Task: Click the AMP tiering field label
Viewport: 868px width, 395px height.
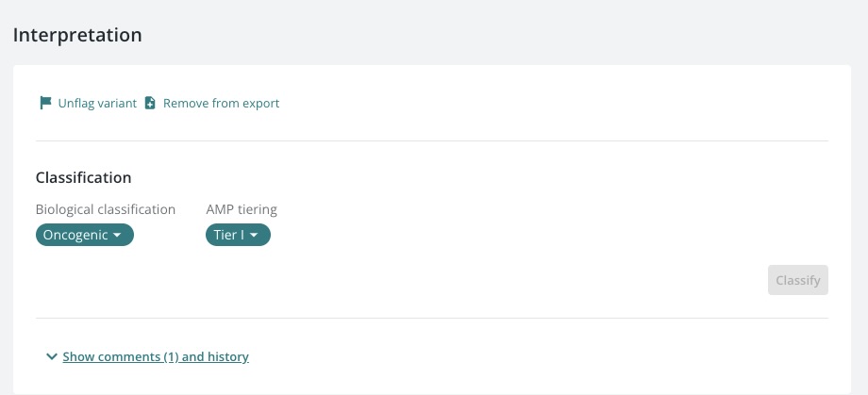Action: (242, 209)
